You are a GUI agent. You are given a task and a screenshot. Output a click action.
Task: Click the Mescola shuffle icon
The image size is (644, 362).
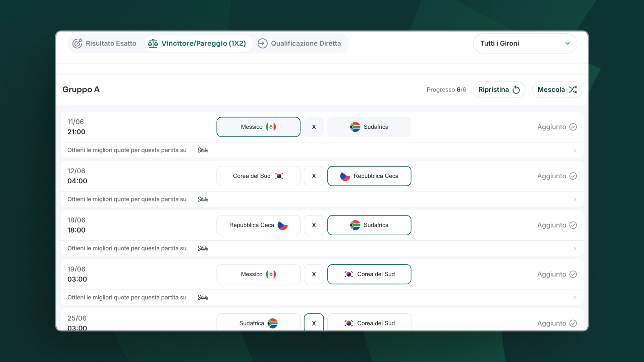click(x=573, y=89)
